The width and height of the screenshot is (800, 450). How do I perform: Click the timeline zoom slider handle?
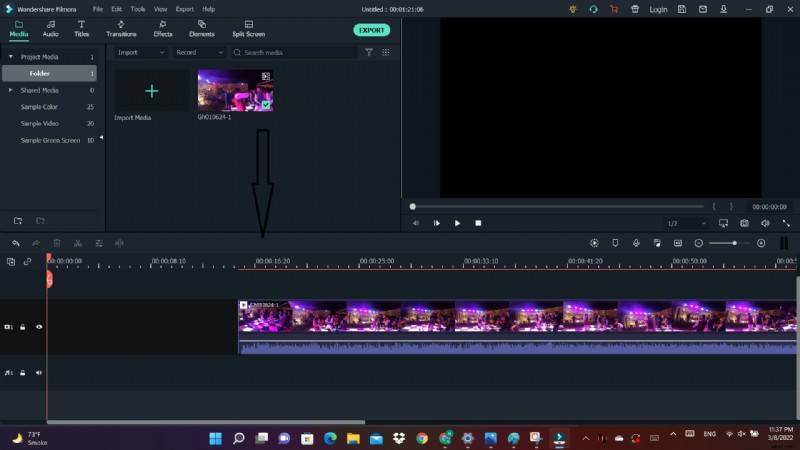tap(734, 243)
